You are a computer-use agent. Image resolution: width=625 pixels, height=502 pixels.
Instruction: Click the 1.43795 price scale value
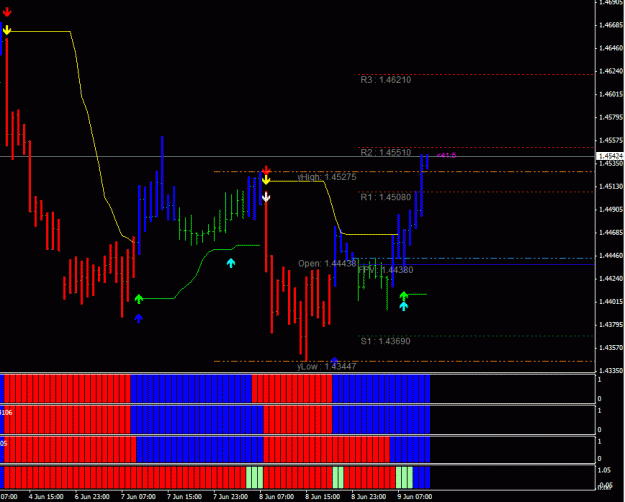[x=611, y=325]
